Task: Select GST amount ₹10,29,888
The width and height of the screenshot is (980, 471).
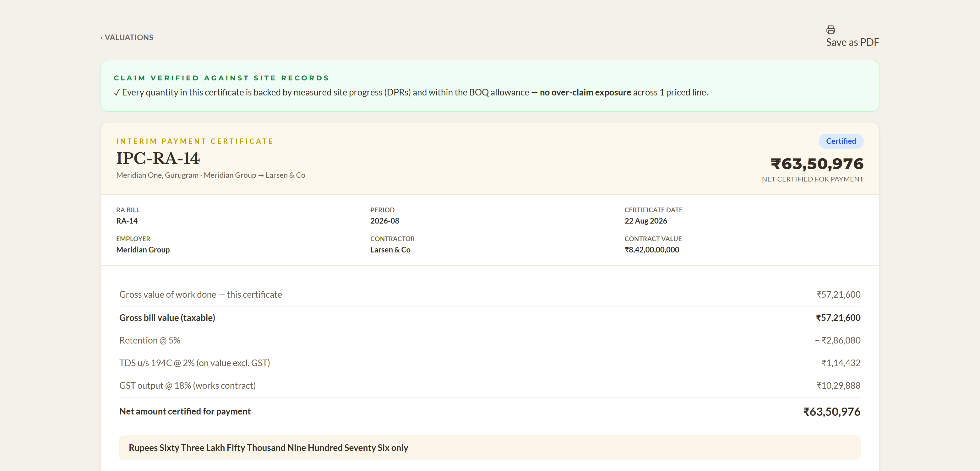Action: point(838,385)
